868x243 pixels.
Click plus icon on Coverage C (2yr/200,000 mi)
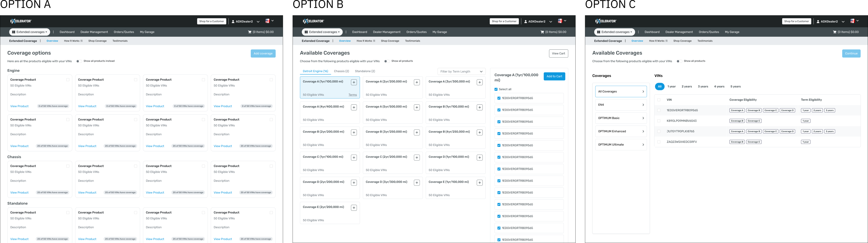click(417, 158)
